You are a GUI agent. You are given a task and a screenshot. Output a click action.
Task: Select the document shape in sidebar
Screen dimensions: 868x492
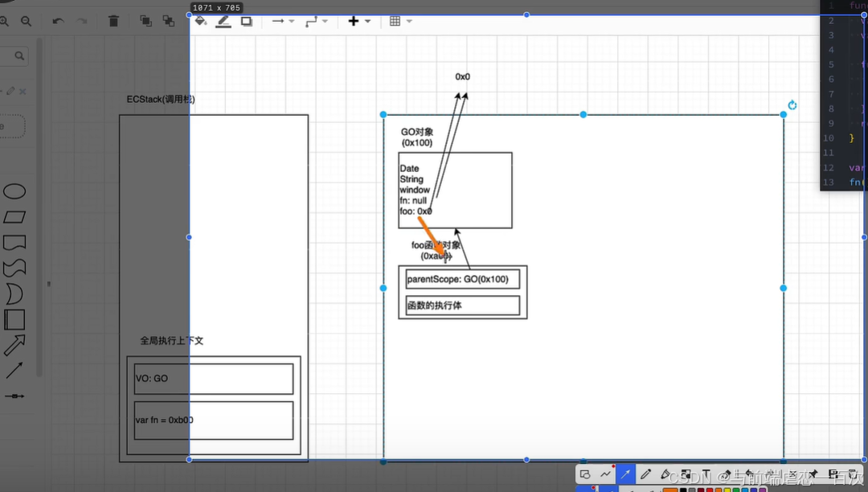(14, 243)
